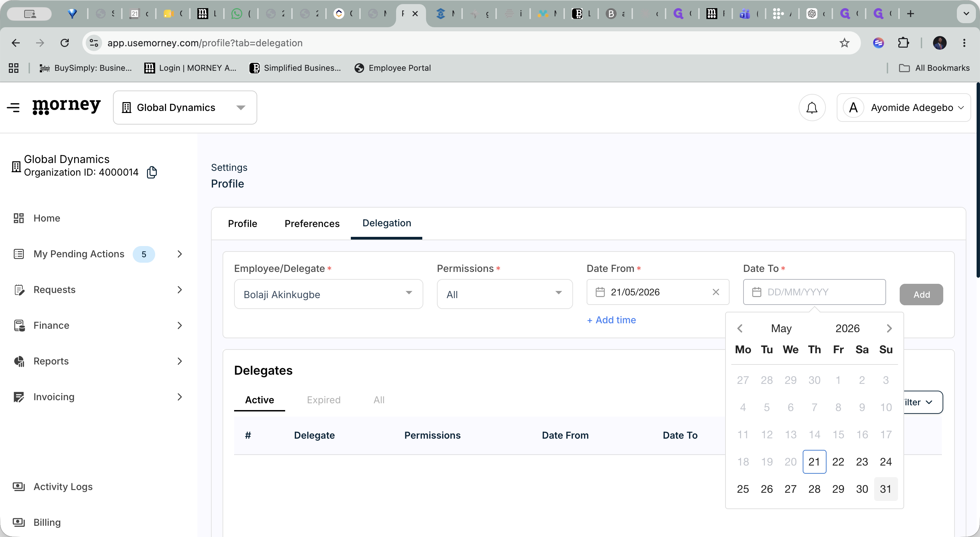Image resolution: width=980 pixels, height=537 pixels.
Task: Open the Permissions dropdown
Action: tap(504, 294)
